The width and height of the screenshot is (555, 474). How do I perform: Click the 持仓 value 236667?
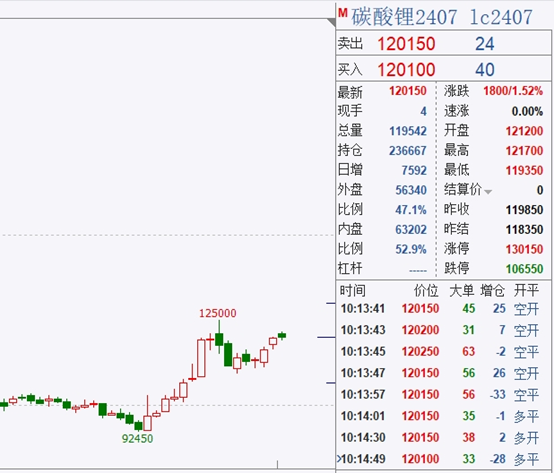[408, 151]
